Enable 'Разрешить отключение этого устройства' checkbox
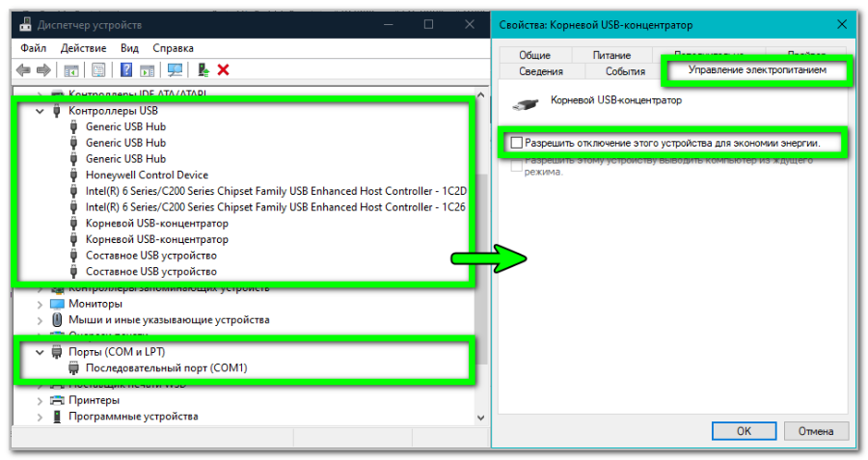868x460 pixels. click(x=516, y=143)
